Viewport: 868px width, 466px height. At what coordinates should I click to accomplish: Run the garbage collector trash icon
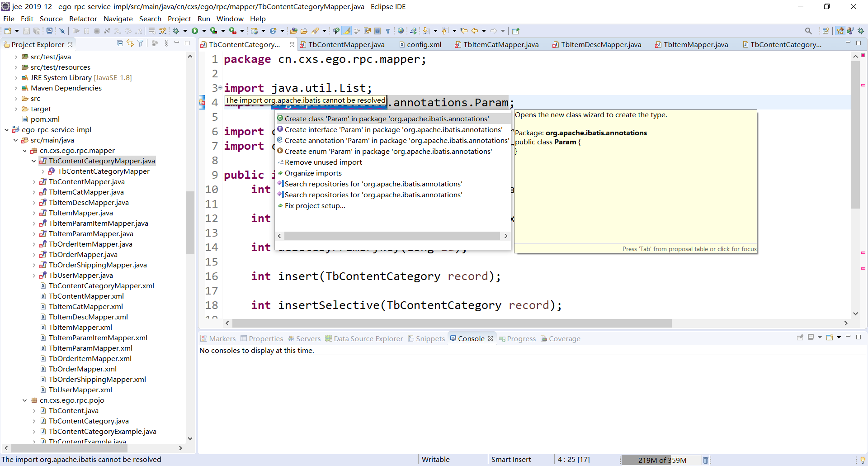(x=705, y=460)
